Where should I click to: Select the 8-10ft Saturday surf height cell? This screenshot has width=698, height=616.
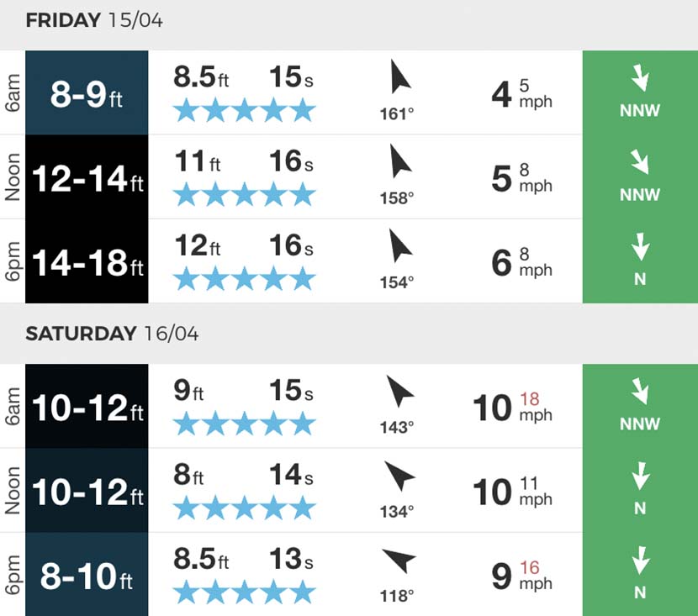coord(87,575)
